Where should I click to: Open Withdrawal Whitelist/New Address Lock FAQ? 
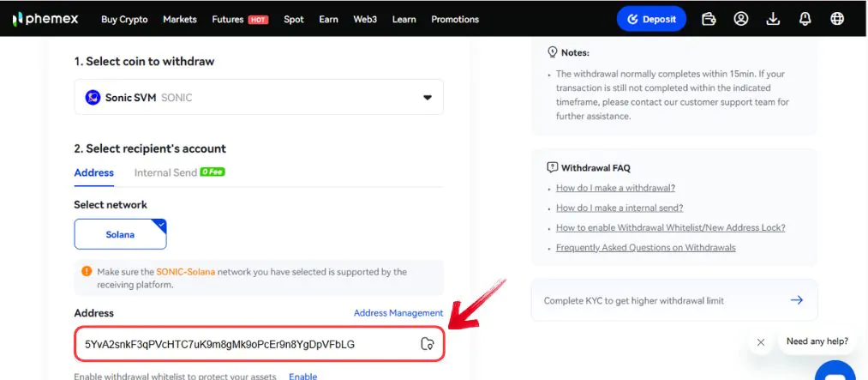(670, 227)
